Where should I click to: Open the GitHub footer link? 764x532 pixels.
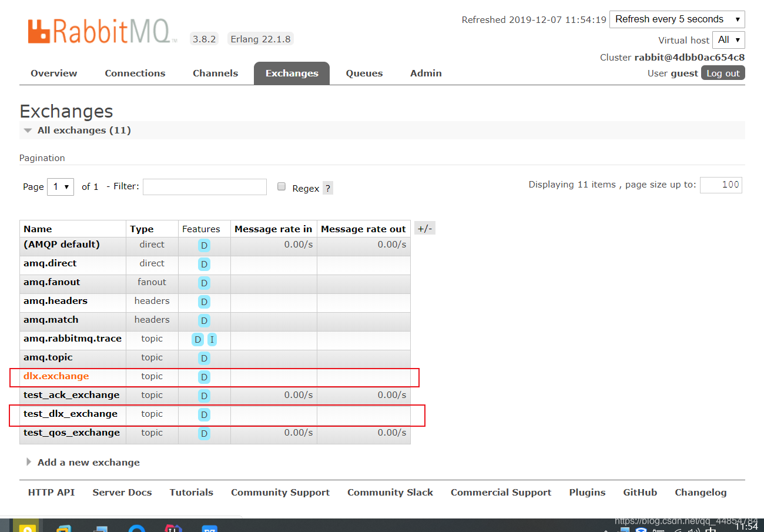pyautogui.click(x=640, y=493)
